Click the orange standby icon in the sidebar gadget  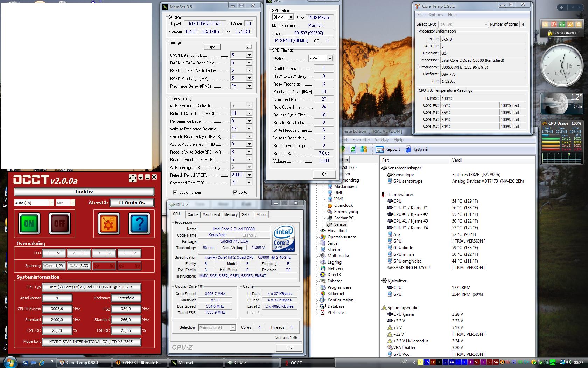pyautogui.click(x=545, y=24)
